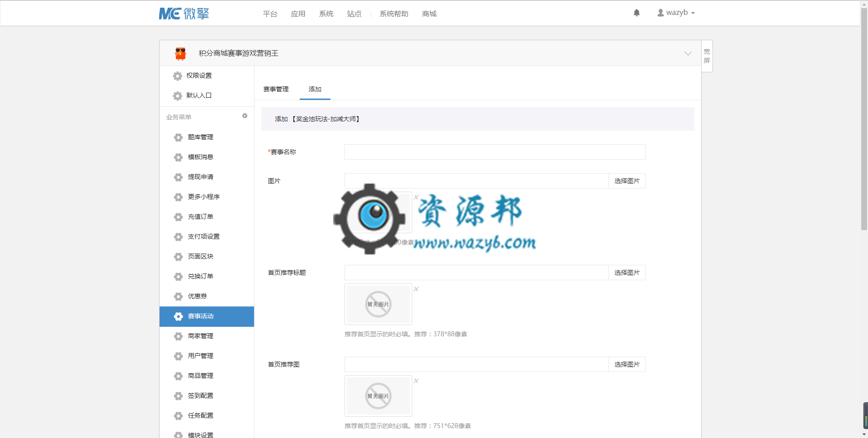Open 签到配置 in sidebar
This screenshot has height=438, width=868.
coord(201,396)
